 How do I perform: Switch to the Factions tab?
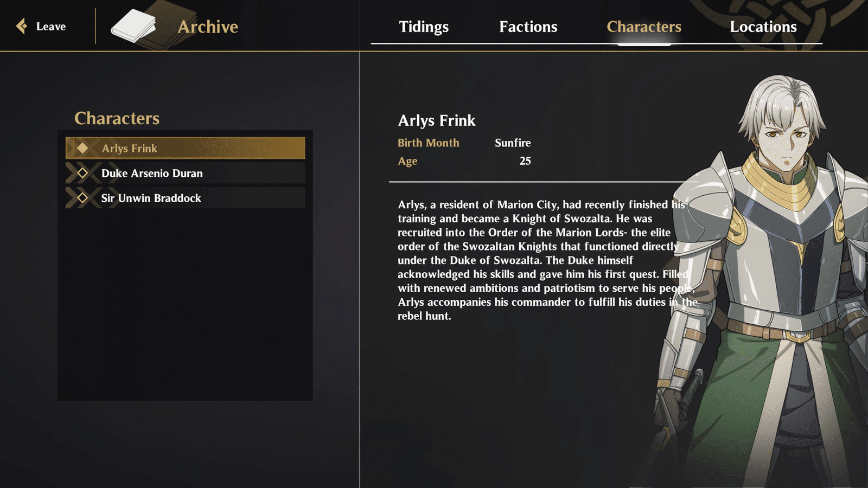(528, 27)
